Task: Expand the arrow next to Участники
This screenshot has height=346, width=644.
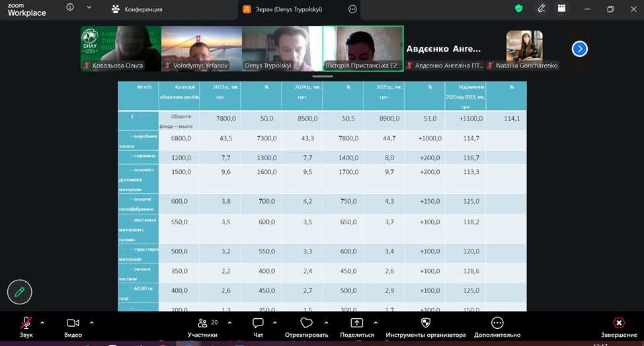Action: pos(229,323)
